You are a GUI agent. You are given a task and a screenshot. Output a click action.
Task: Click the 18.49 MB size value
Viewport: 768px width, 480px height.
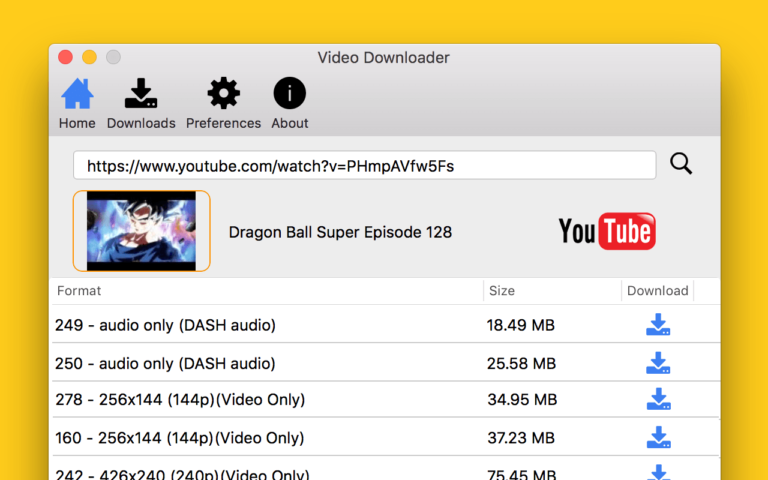pyautogui.click(x=521, y=325)
